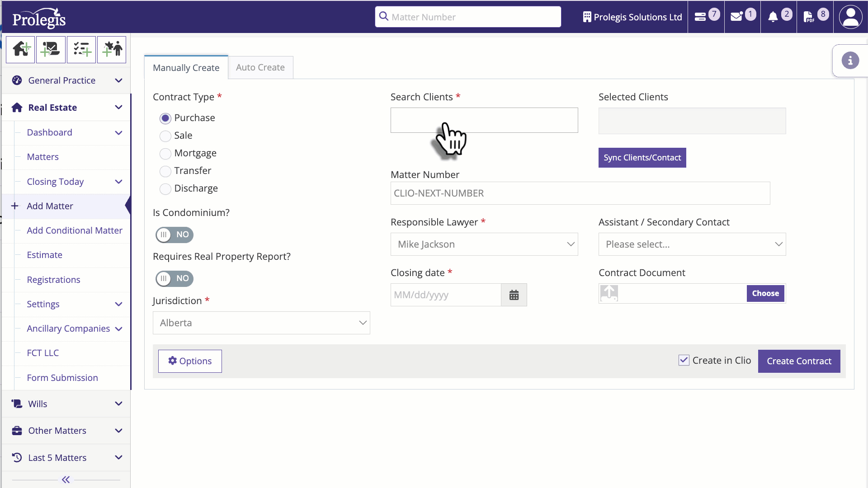Image resolution: width=868 pixels, height=488 pixels.
Task: Collapse the sidebar with double chevron arrows
Action: tap(66, 480)
